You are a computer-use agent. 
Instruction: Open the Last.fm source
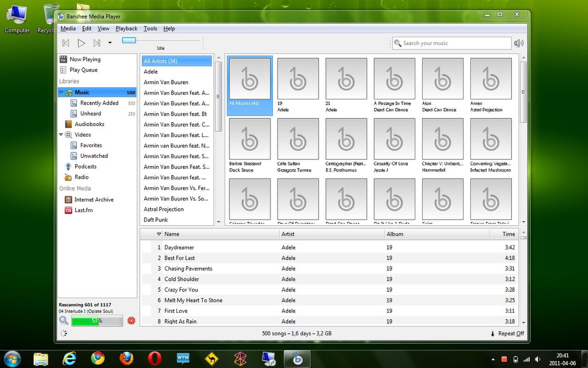(84, 210)
